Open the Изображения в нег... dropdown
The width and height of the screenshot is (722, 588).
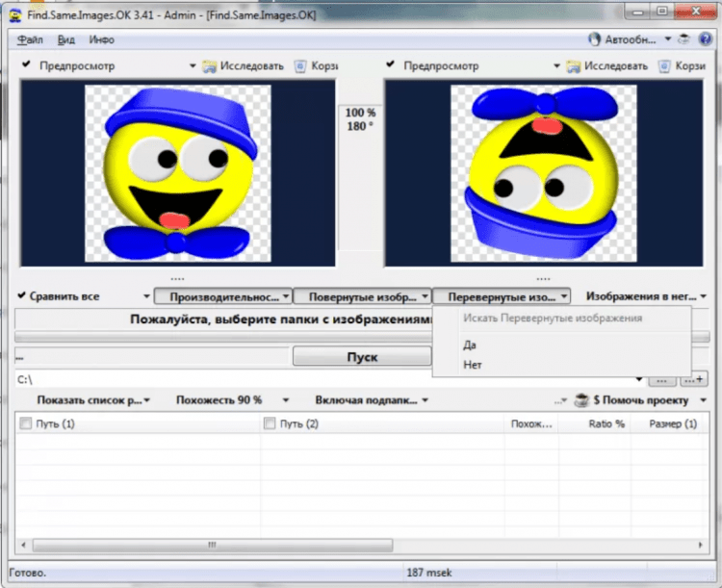(x=646, y=296)
